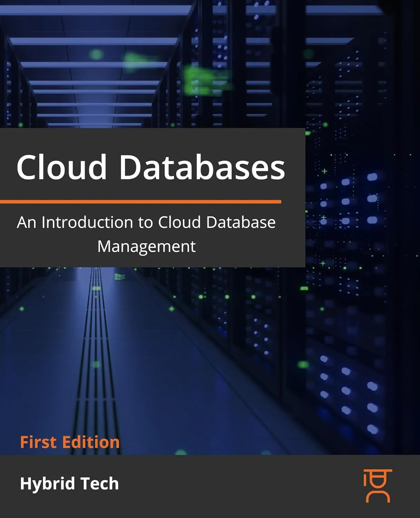Click the word 'Management' in the subtitle

click(146, 247)
